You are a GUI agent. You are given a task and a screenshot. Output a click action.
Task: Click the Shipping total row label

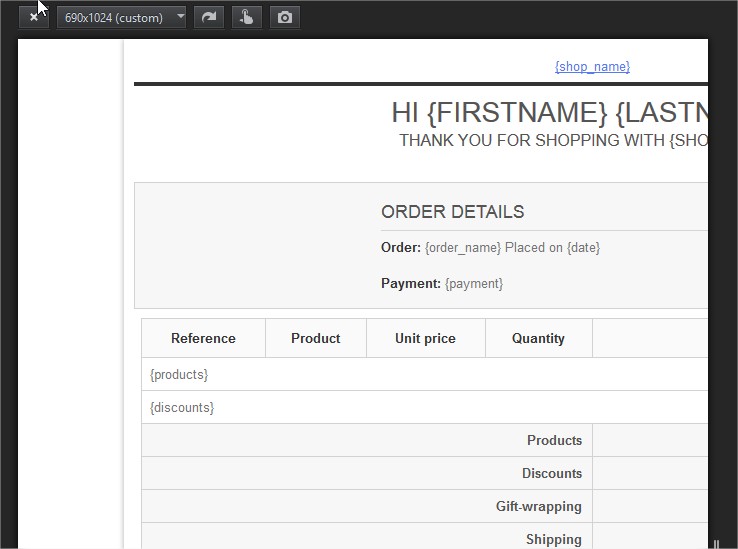click(x=553, y=539)
